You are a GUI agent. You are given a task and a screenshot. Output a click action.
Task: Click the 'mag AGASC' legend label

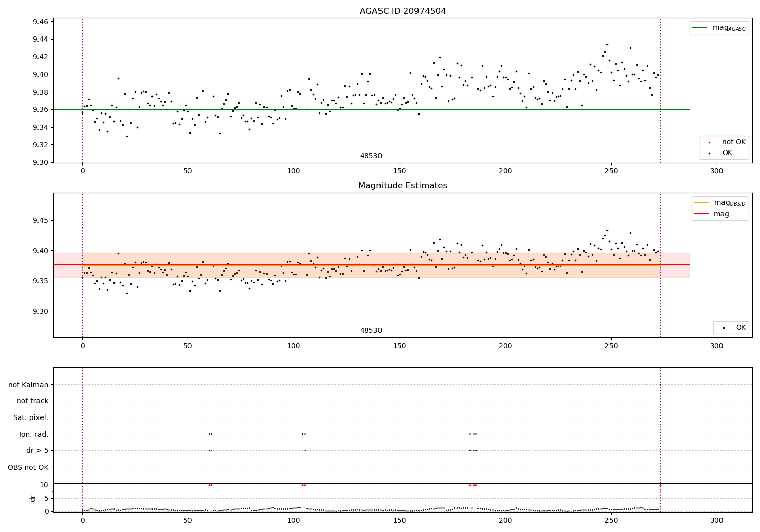729,28
